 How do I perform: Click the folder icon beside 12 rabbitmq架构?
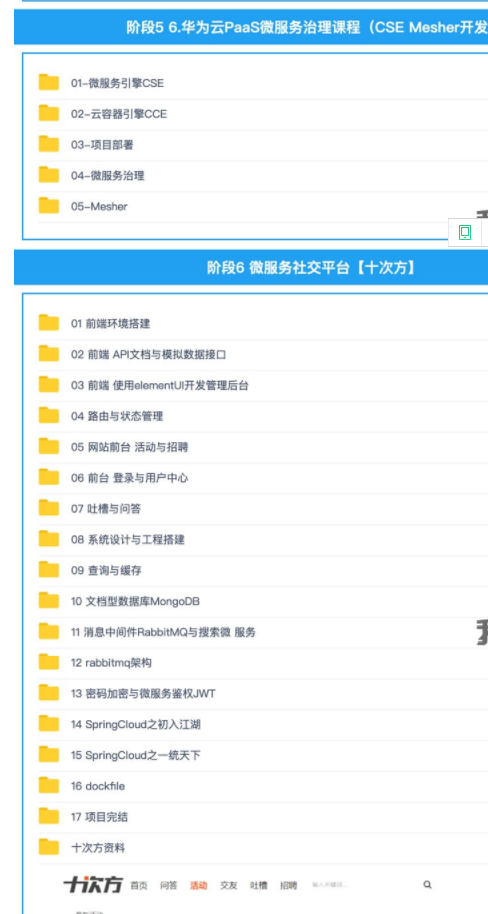click(x=49, y=662)
